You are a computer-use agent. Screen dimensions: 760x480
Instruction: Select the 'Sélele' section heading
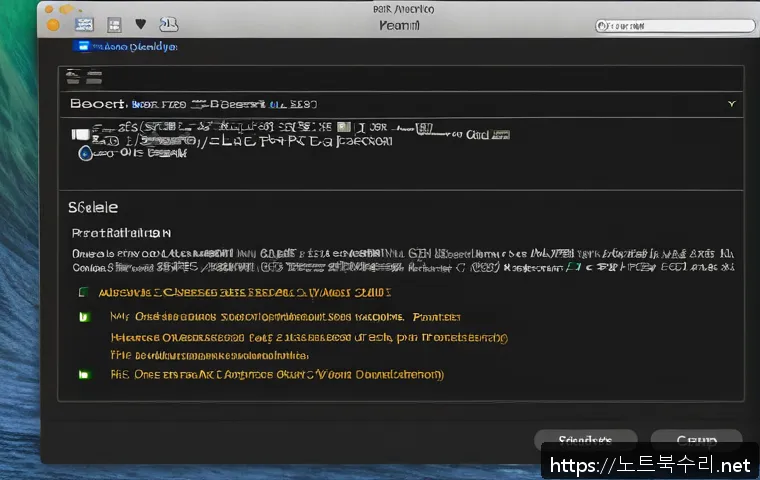click(92, 207)
